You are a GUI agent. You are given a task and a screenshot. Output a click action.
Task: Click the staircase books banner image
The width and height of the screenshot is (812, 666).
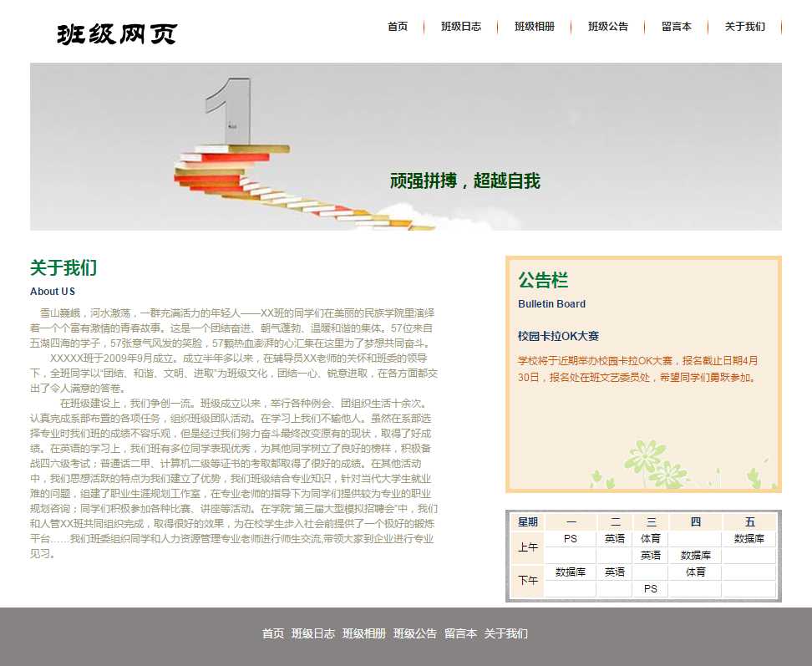tap(251, 159)
